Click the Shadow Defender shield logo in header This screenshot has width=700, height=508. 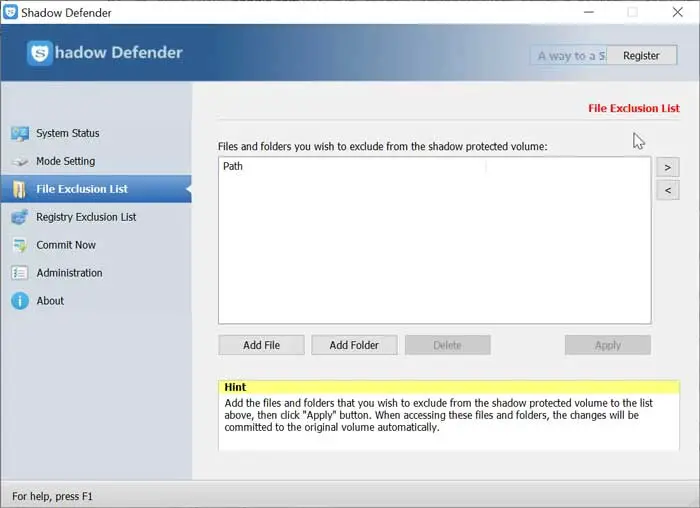coord(39,53)
